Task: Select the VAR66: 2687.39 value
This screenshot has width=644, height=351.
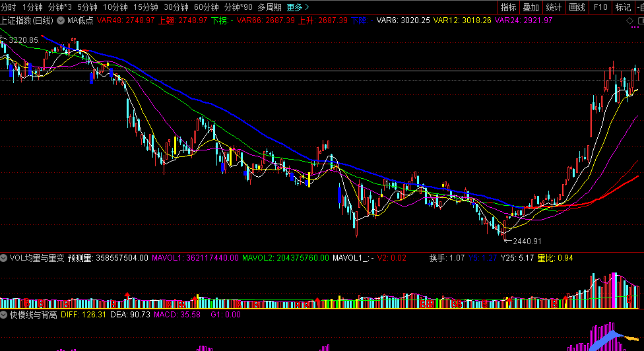Action: pyautogui.click(x=266, y=20)
